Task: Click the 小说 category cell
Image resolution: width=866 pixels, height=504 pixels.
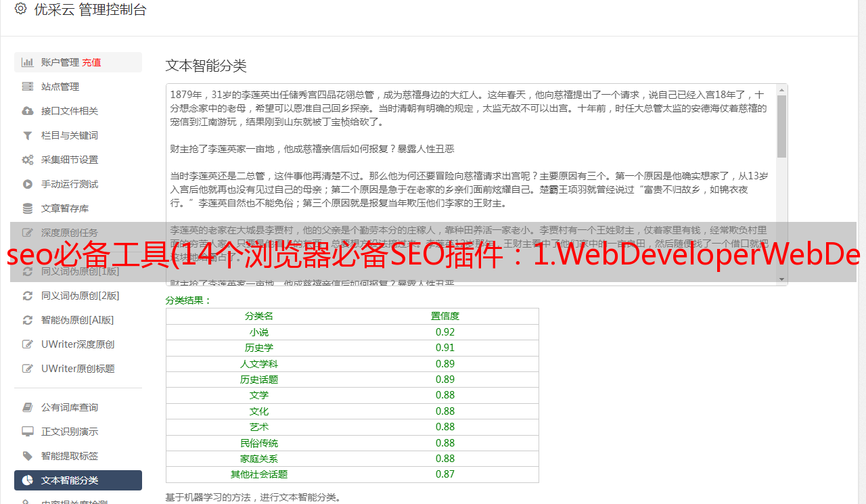Action: click(259, 332)
